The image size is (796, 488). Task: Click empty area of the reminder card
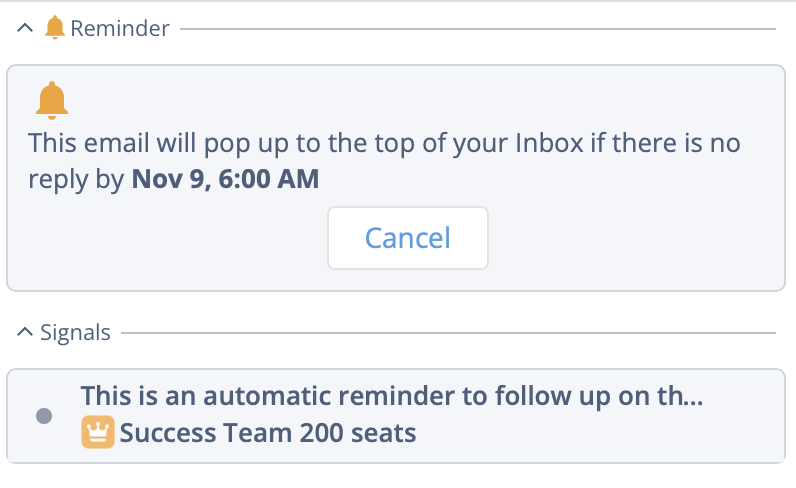pyautogui.click(x=635, y=239)
